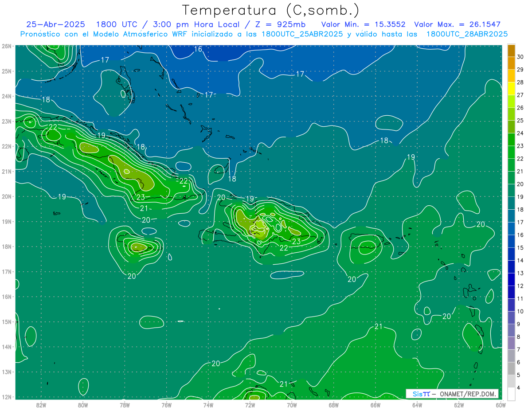Viewport: 532px width, 411px height.
Task: Click the "17N" latitude axis label
Action: coord(6,272)
